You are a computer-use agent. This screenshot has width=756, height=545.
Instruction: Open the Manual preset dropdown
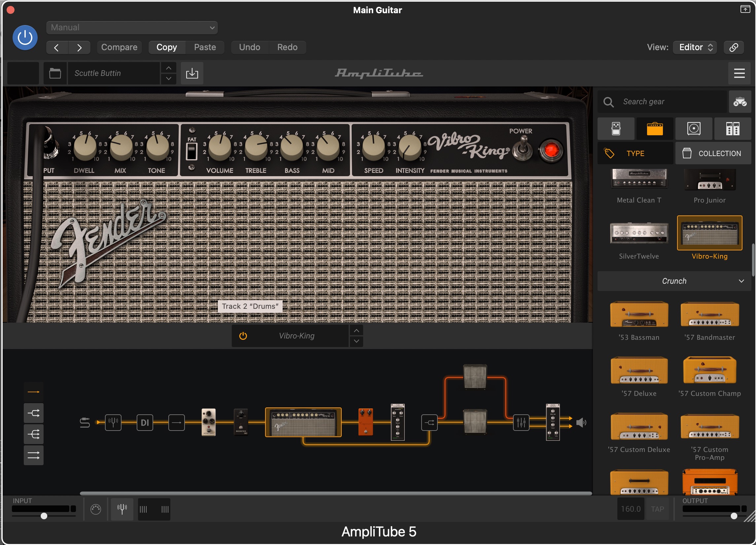[x=132, y=27]
